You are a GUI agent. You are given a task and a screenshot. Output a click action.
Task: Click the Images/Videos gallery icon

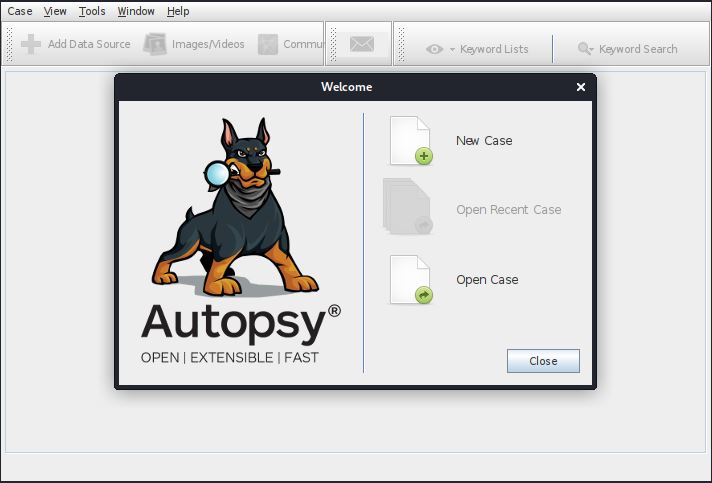click(155, 44)
